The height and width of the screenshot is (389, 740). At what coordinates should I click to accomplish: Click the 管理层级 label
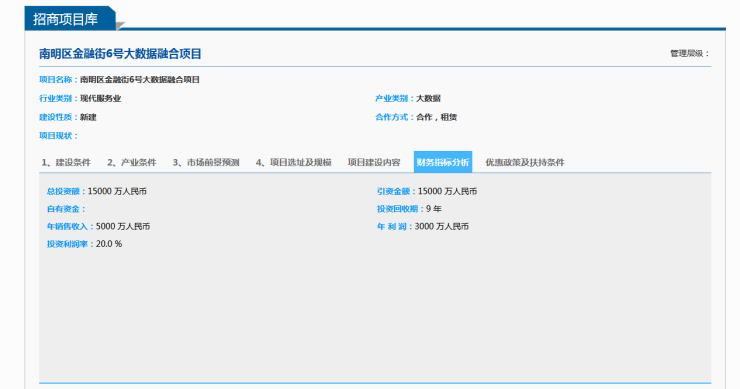690,53
